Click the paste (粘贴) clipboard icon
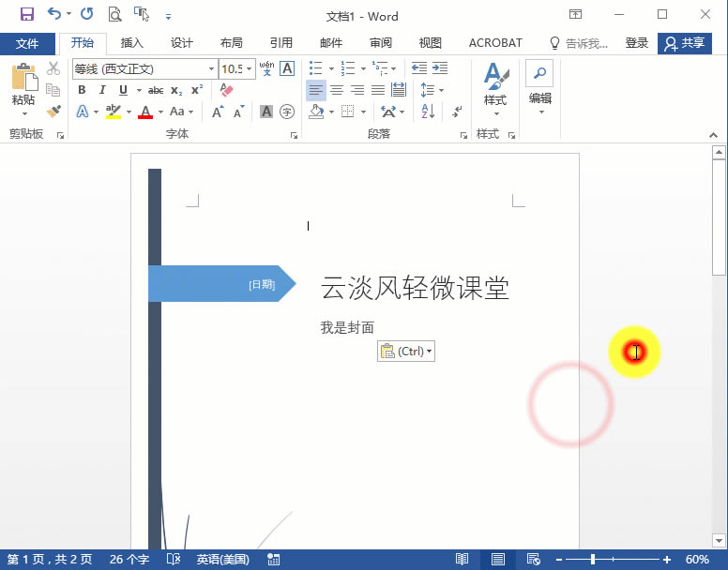This screenshot has width=728, height=570. (x=23, y=77)
